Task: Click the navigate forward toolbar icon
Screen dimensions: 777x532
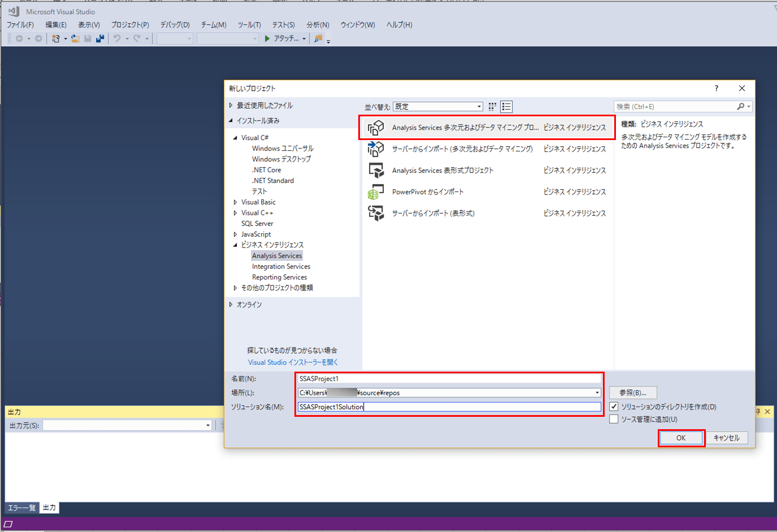Action: coord(38,38)
